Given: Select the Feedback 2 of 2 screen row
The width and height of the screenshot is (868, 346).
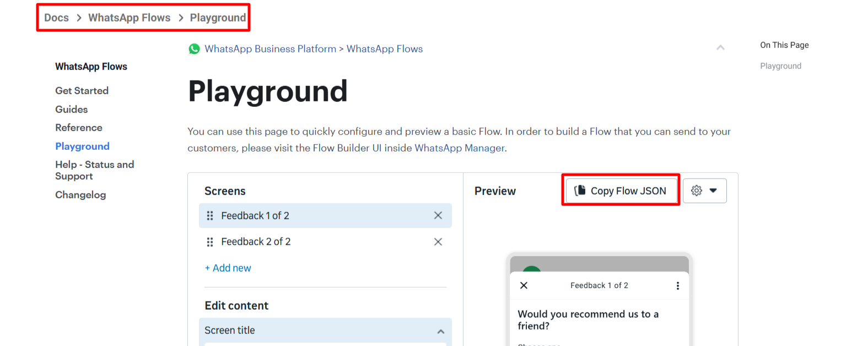Looking at the screenshot, I should 325,242.
